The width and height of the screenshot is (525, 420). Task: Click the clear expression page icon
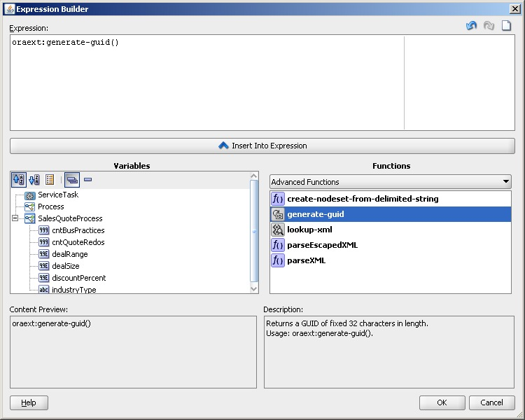coord(506,25)
